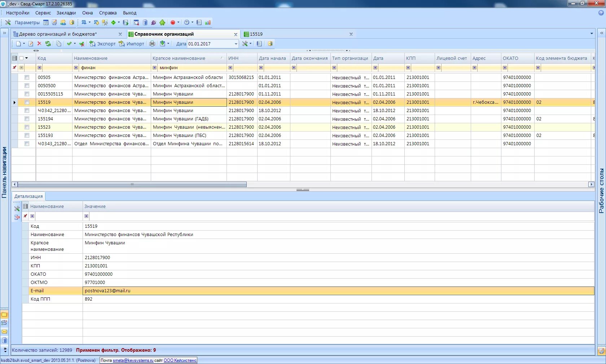Viewport: 606px width, 364px height.
Task: Open the Настройки menu
Action: (x=18, y=13)
